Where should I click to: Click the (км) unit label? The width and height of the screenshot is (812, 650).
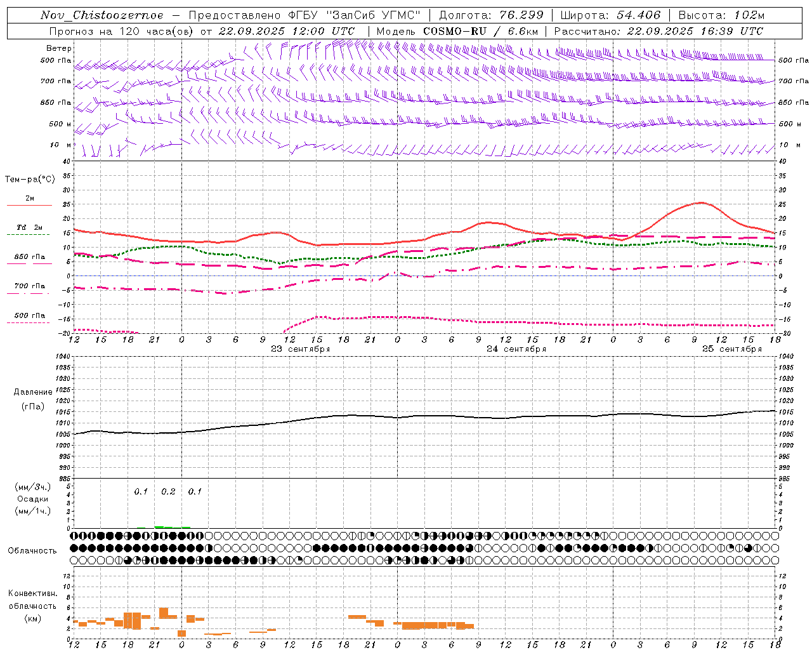click(x=32, y=618)
